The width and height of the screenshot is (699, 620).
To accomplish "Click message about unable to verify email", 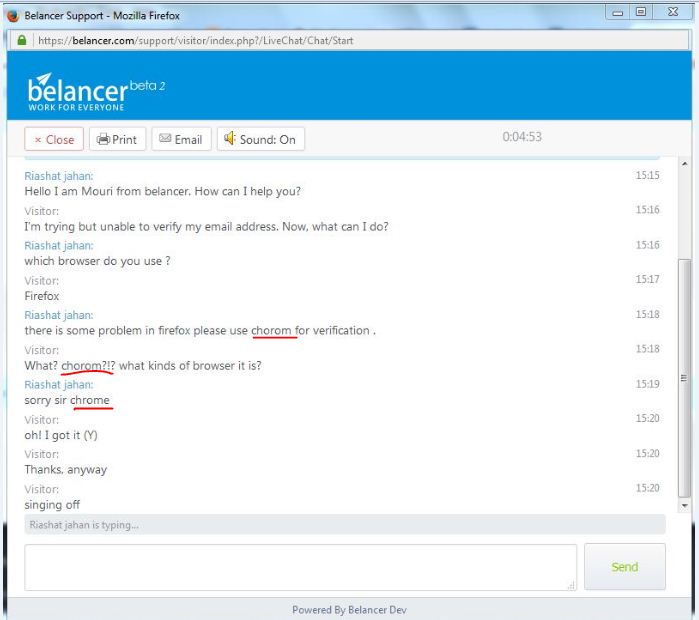I will (x=206, y=226).
